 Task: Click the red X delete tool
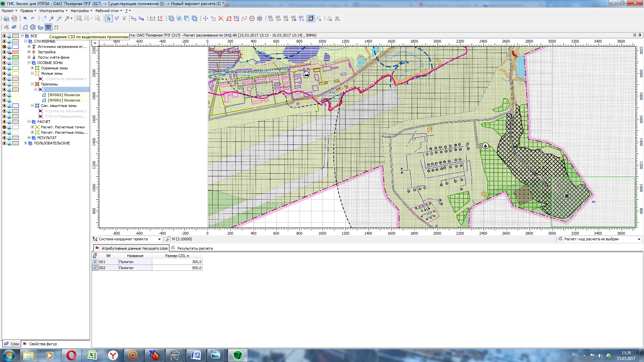(221, 18)
